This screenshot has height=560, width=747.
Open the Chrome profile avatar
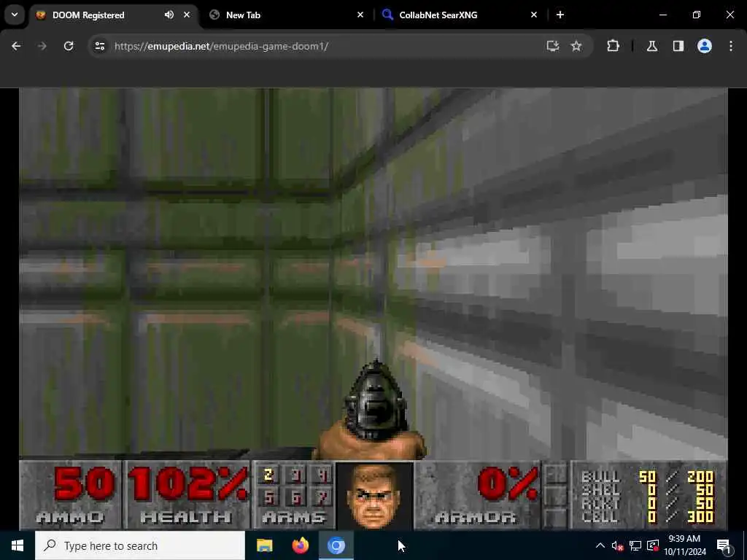coord(705,46)
